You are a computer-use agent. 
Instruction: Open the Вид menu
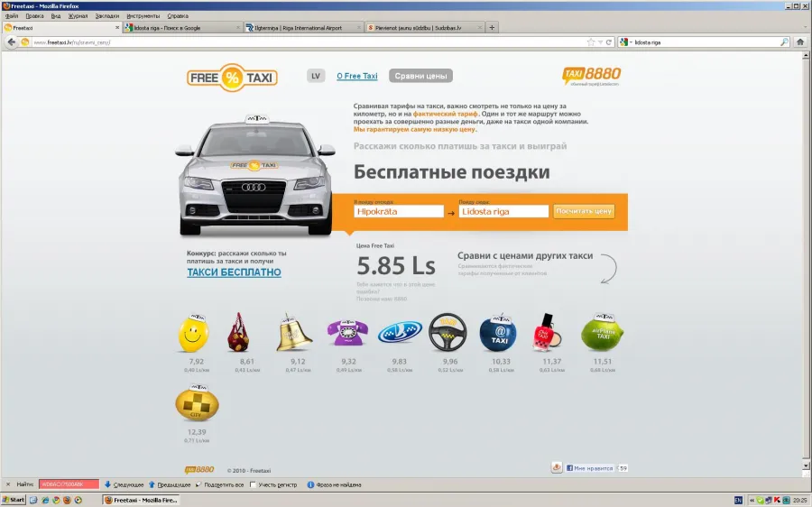click(56, 16)
